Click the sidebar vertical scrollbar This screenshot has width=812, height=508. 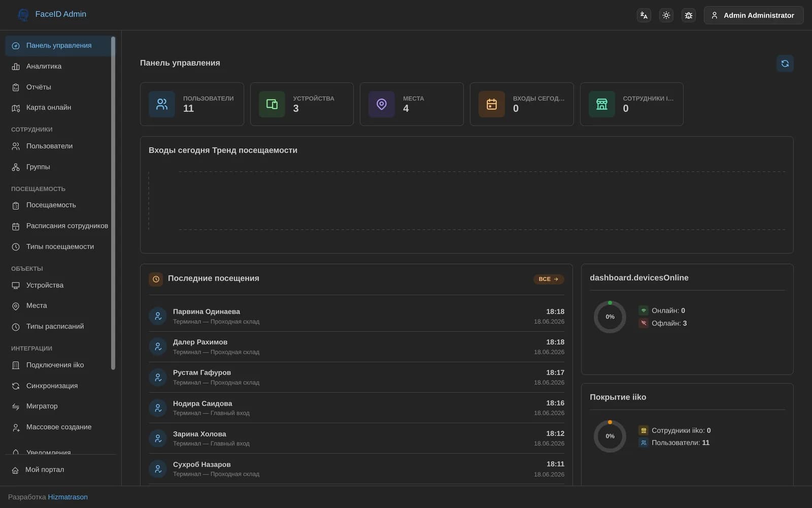click(113, 203)
